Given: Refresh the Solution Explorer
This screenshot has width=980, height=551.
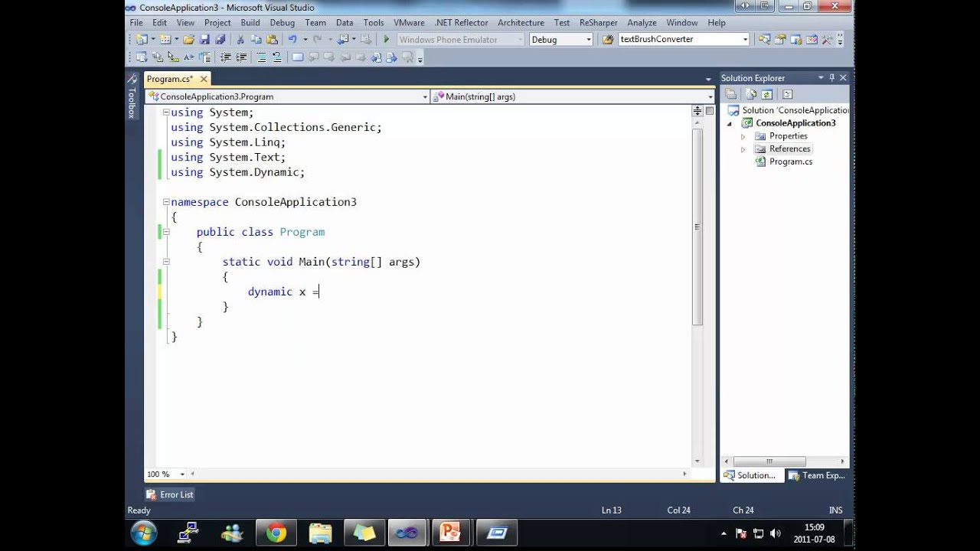Looking at the screenshot, I should (x=767, y=94).
